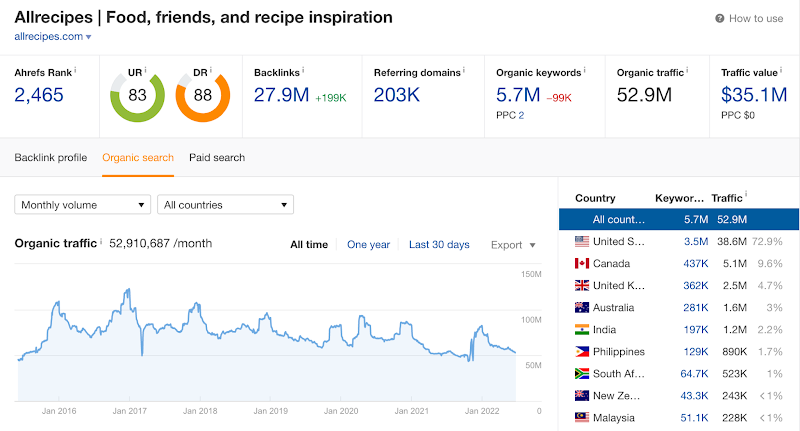This screenshot has height=431, width=800.
Task: Click the United States flag icon
Action: (582, 241)
